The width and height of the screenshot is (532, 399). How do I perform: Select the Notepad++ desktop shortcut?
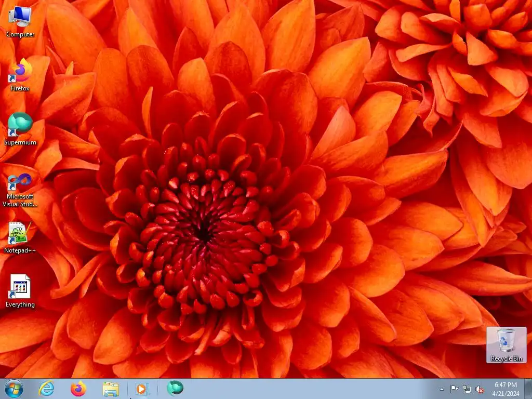[20, 237]
